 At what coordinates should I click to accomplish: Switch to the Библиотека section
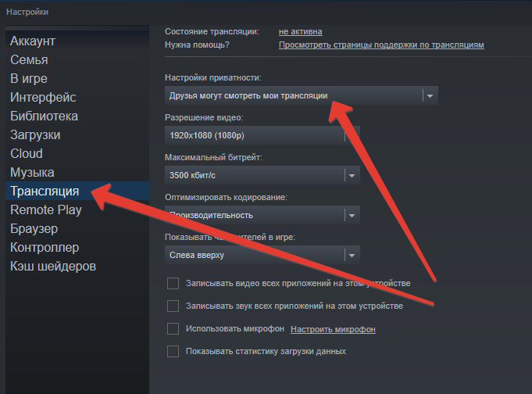coord(44,116)
